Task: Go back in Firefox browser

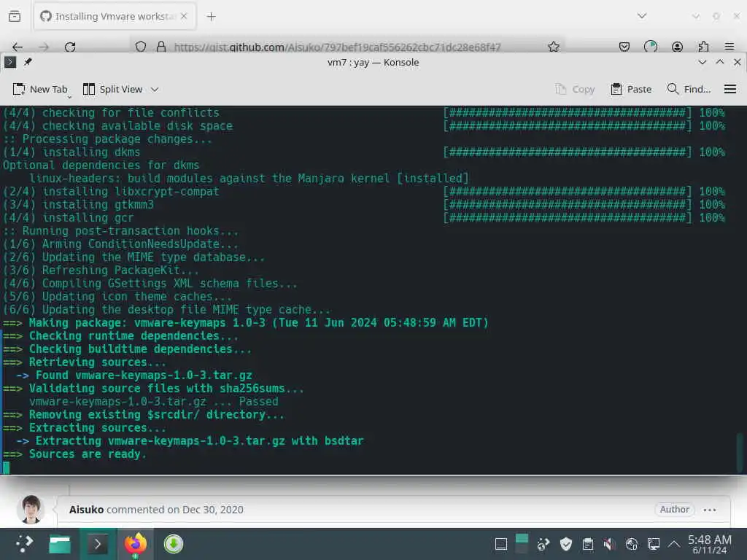Action: point(18,47)
